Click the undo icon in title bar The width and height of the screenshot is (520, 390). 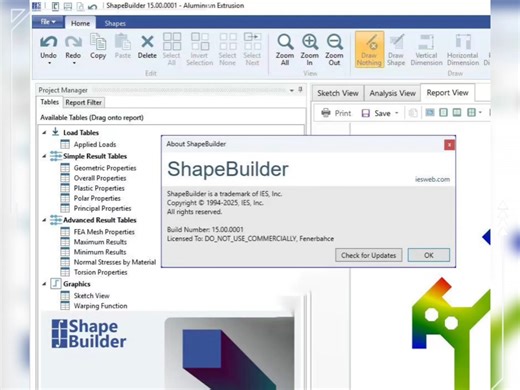click(92, 6)
